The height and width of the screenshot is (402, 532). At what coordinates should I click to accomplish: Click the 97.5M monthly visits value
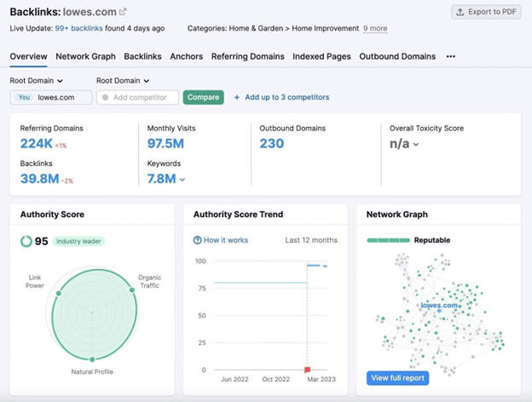(165, 143)
